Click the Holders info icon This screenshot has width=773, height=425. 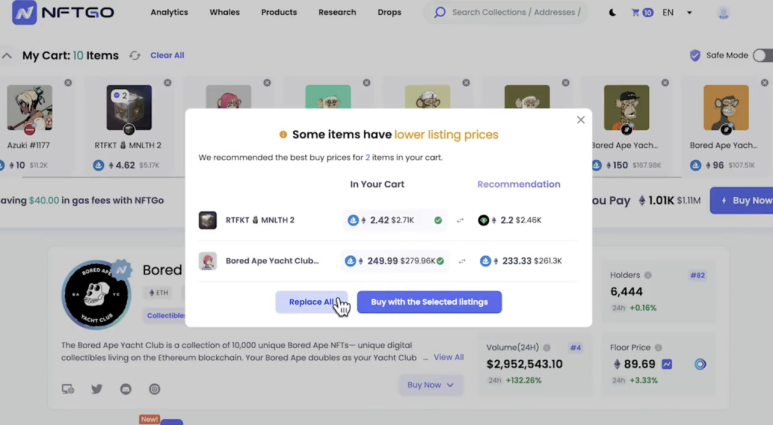pyautogui.click(x=648, y=275)
